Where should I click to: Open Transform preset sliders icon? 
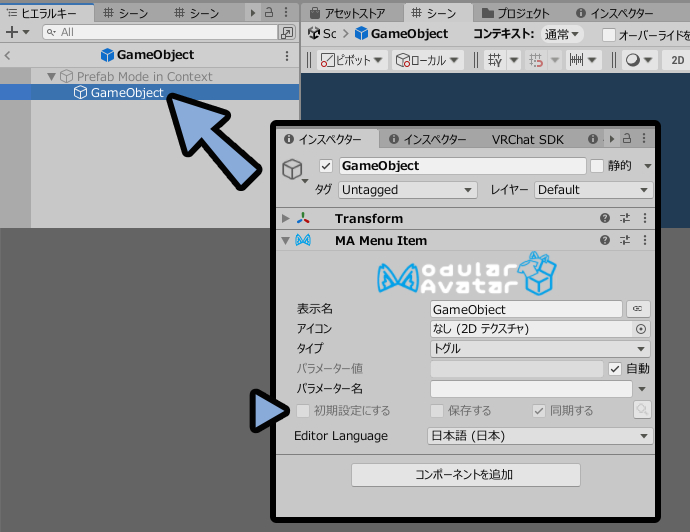click(x=625, y=218)
